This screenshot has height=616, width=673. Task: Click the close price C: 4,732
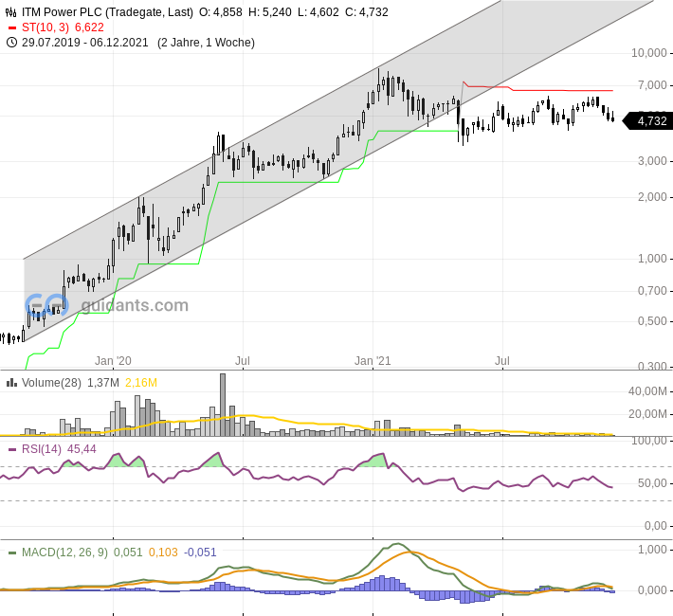(x=367, y=12)
